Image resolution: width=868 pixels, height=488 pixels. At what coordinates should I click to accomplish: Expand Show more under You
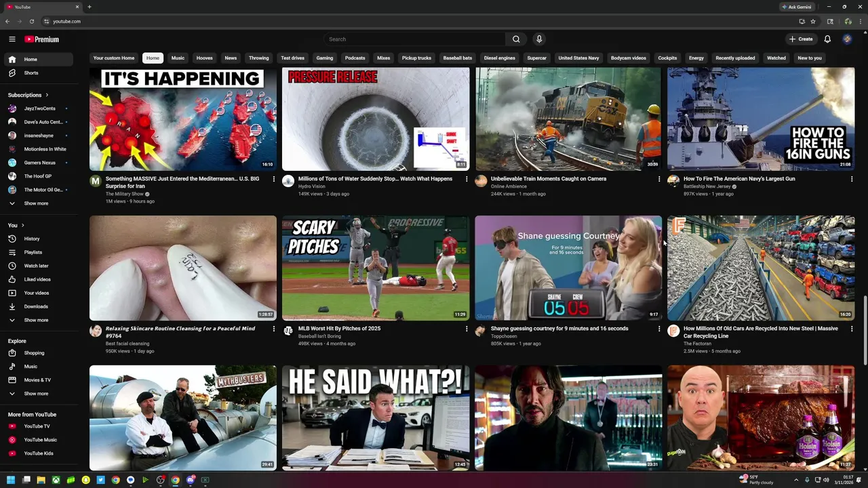(38, 320)
